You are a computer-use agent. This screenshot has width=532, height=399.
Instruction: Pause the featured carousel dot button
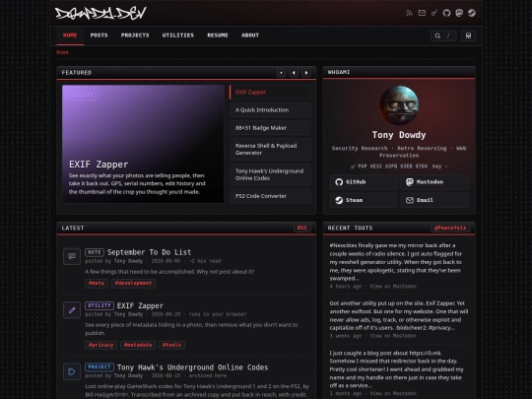281,73
